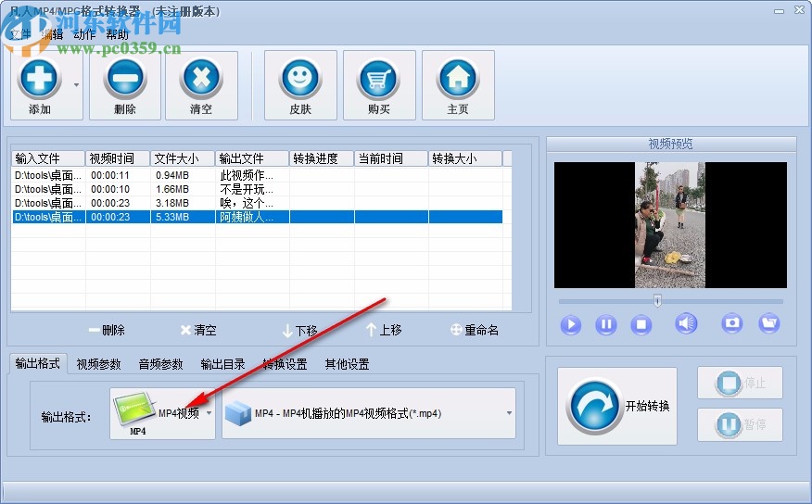Switch to the 输出格式 tab
812x504 pixels.
tap(37, 364)
